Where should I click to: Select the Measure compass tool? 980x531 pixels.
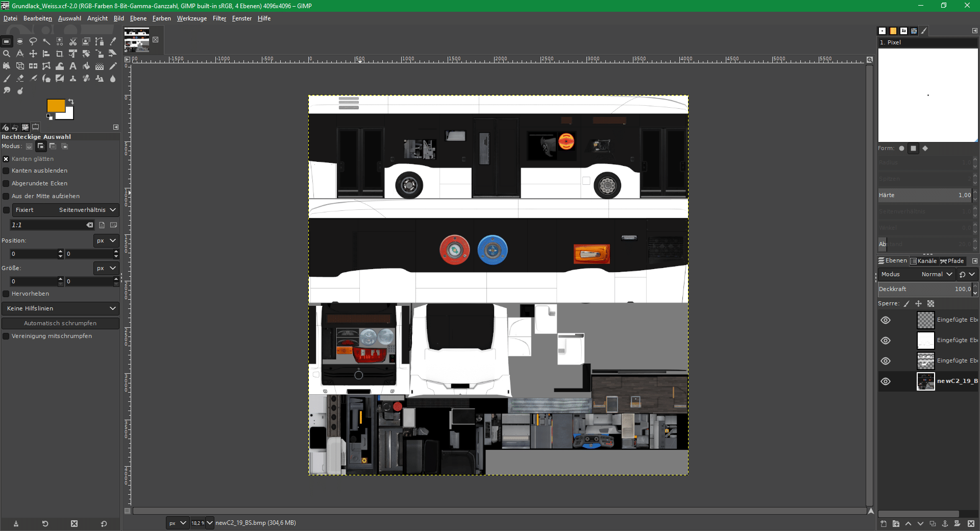tap(20, 54)
